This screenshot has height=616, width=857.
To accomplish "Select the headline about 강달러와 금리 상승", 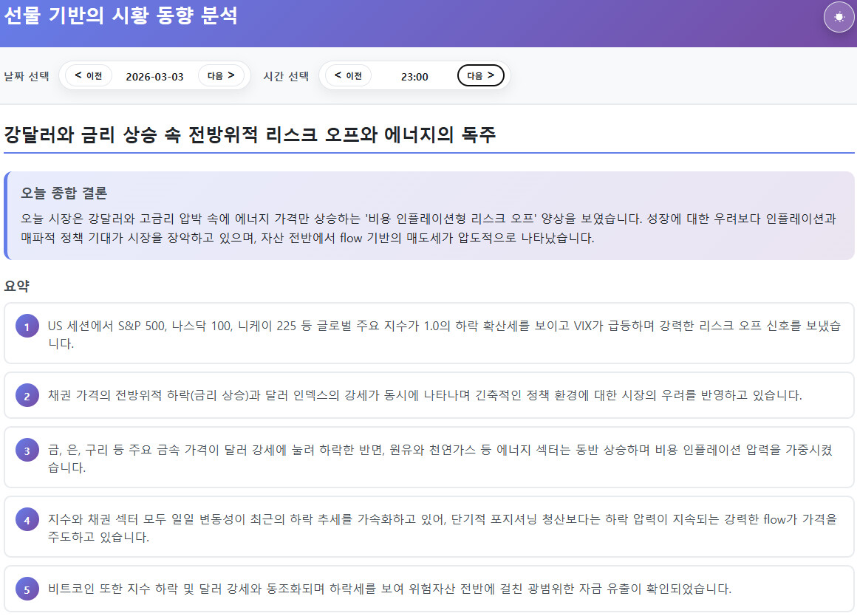I will (250, 135).
